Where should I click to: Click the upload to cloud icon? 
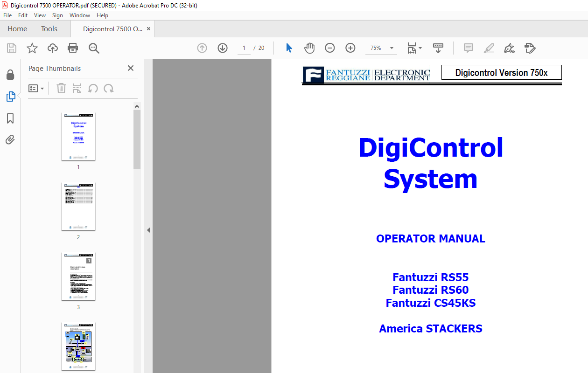[x=53, y=48]
